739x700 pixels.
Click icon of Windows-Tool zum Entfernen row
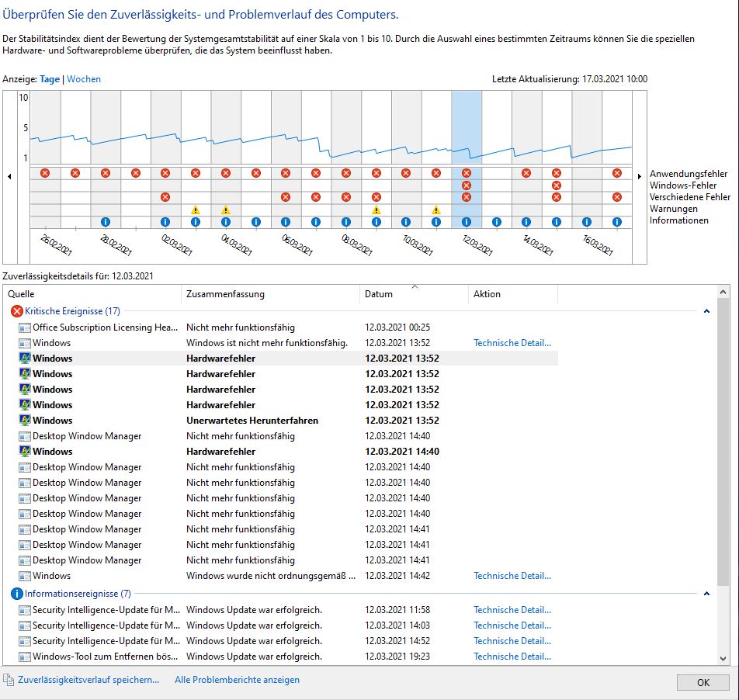coord(25,657)
